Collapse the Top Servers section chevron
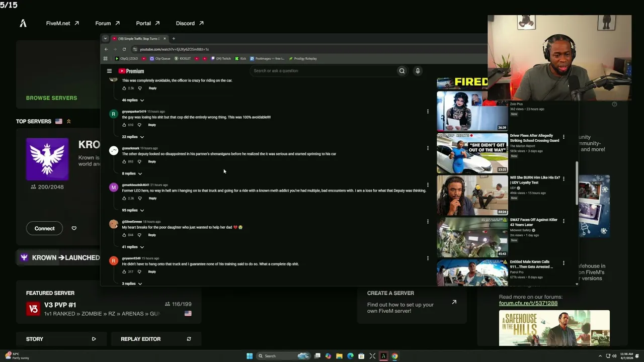The width and height of the screenshot is (644, 362). pyautogui.click(x=68, y=121)
